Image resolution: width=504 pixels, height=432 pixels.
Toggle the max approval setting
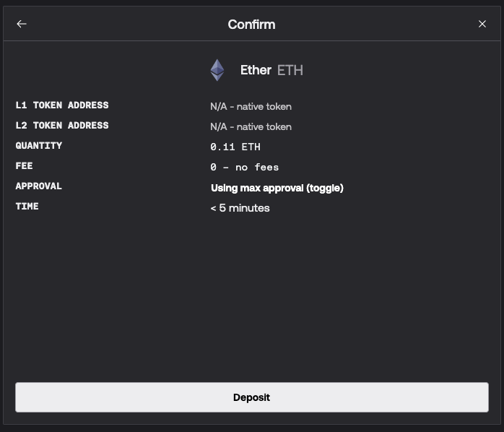[277, 188]
